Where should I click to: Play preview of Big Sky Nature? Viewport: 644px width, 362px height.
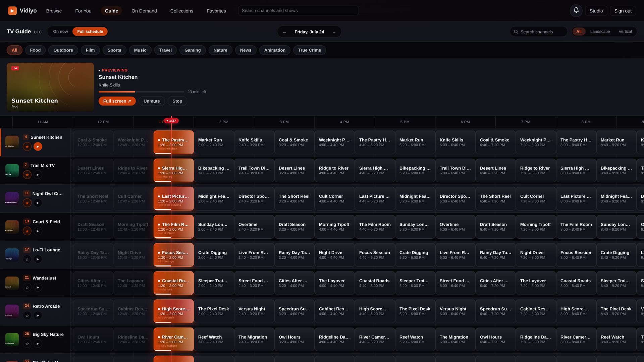pyautogui.click(x=38, y=344)
